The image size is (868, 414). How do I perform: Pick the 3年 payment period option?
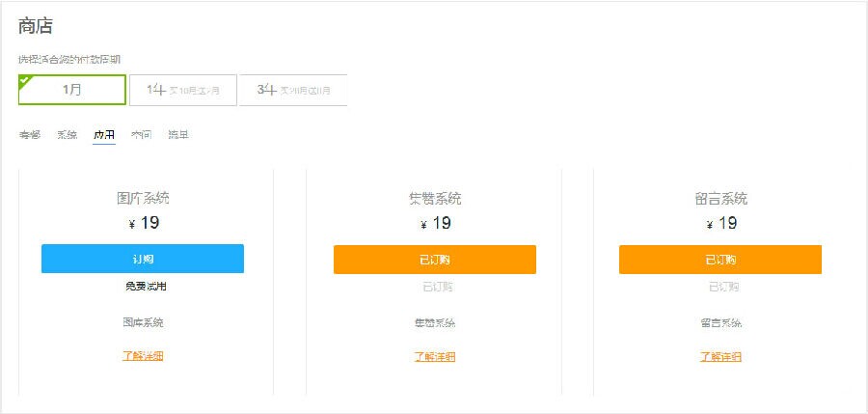293,90
